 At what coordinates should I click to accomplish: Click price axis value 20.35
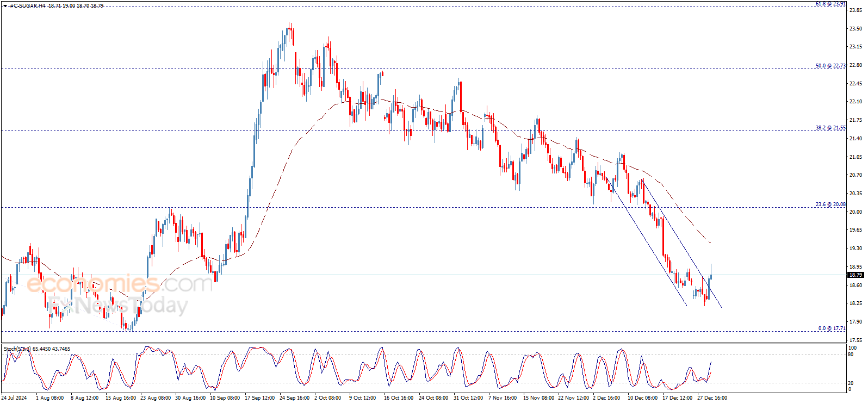[855, 194]
